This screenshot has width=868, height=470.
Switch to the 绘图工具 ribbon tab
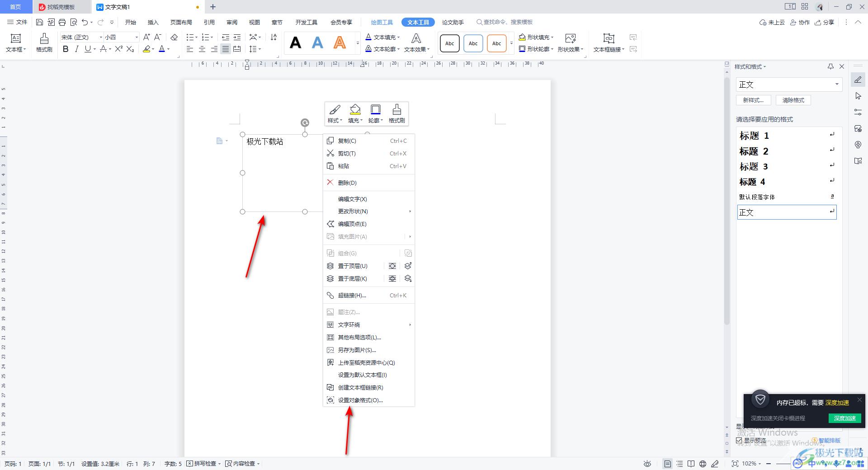pyautogui.click(x=382, y=22)
